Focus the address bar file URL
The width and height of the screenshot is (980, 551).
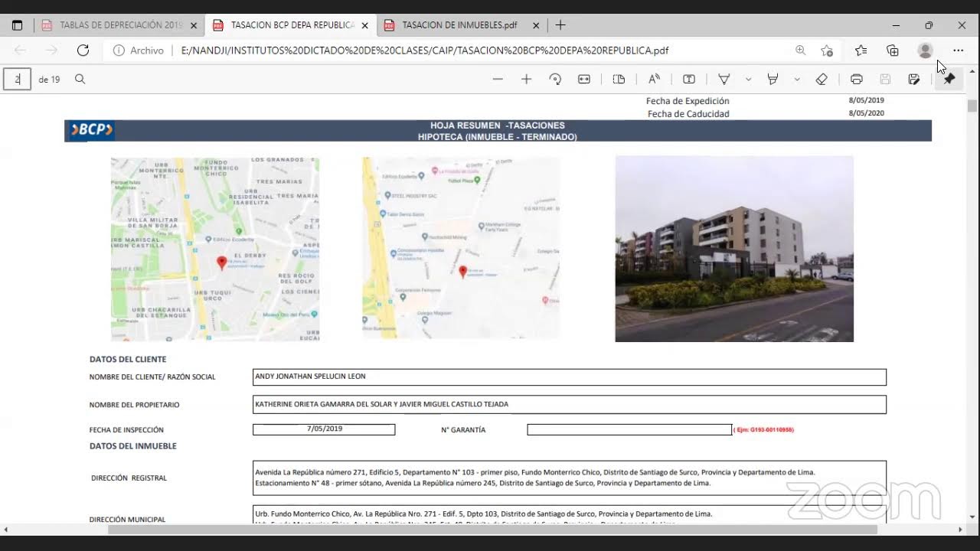[425, 51]
